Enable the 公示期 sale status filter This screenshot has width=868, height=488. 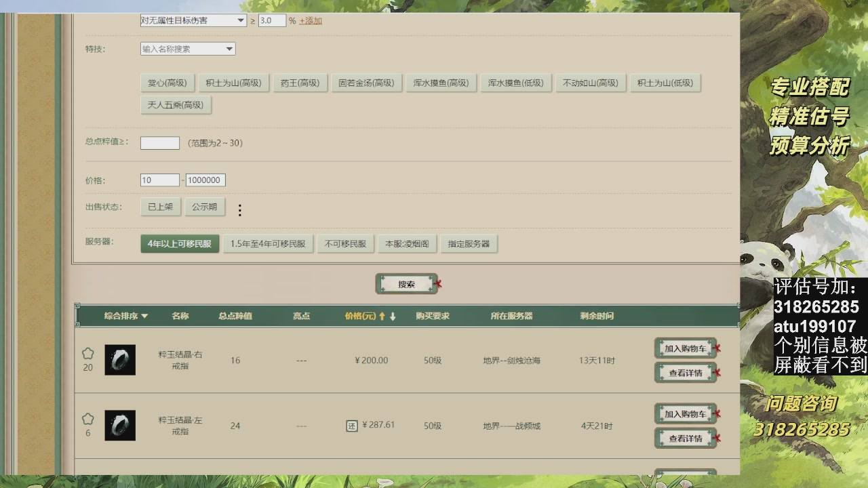click(x=205, y=207)
